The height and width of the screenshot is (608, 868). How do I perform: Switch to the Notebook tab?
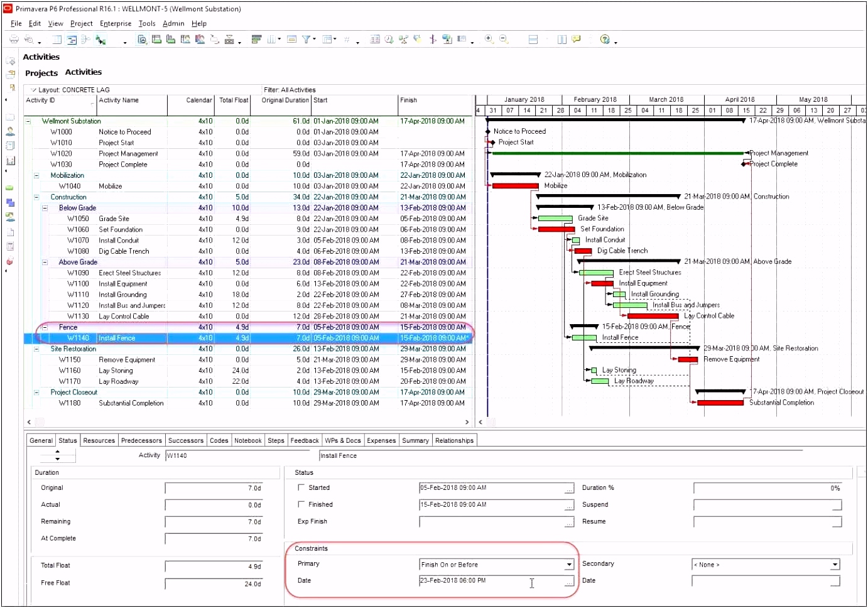tap(248, 441)
